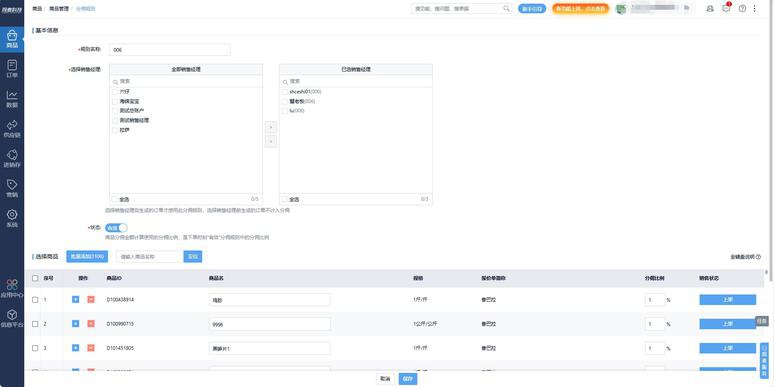Click the magnifier icon in top search box
This screenshot has width=774, height=387.
click(506, 8)
